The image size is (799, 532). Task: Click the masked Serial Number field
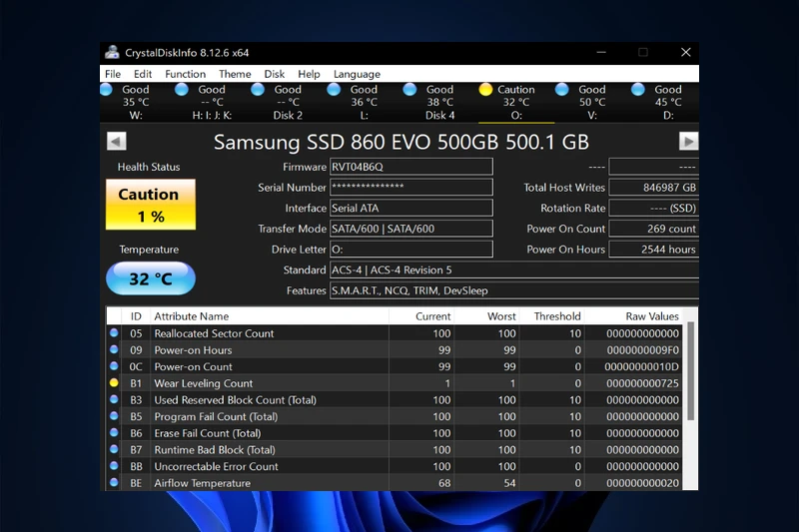click(x=411, y=187)
